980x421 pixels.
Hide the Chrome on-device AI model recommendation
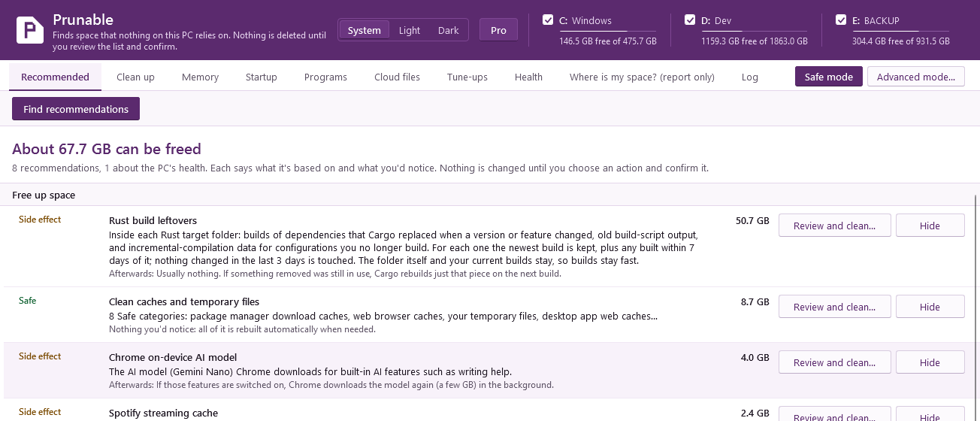click(x=930, y=362)
